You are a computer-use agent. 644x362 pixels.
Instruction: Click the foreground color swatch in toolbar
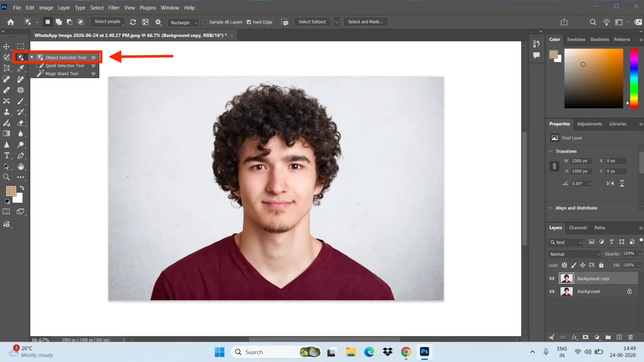10,191
